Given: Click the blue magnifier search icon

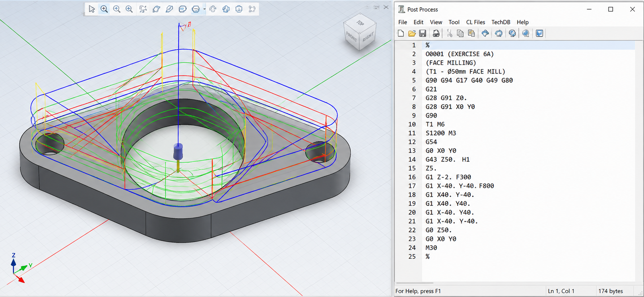Looking at the screenshot, I should 526,33.
